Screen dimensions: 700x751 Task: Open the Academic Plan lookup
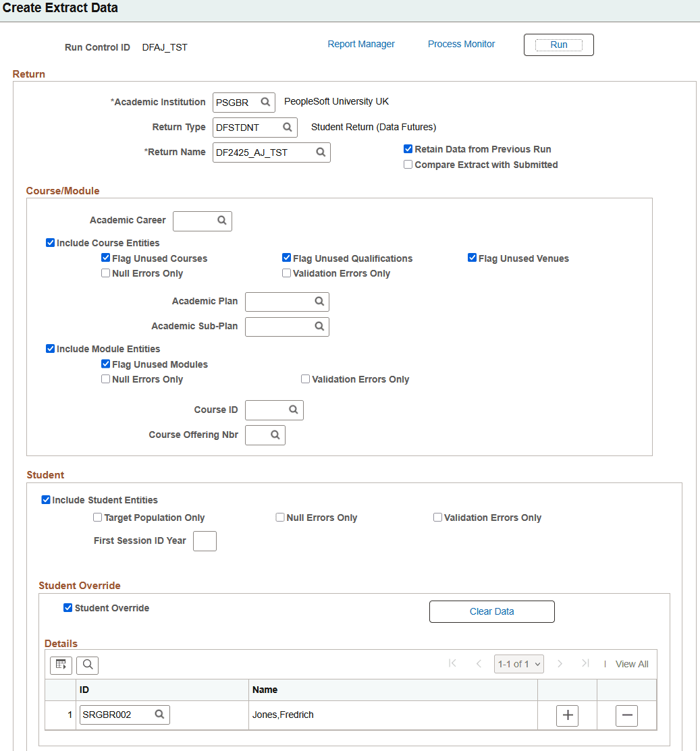point(319,302)
